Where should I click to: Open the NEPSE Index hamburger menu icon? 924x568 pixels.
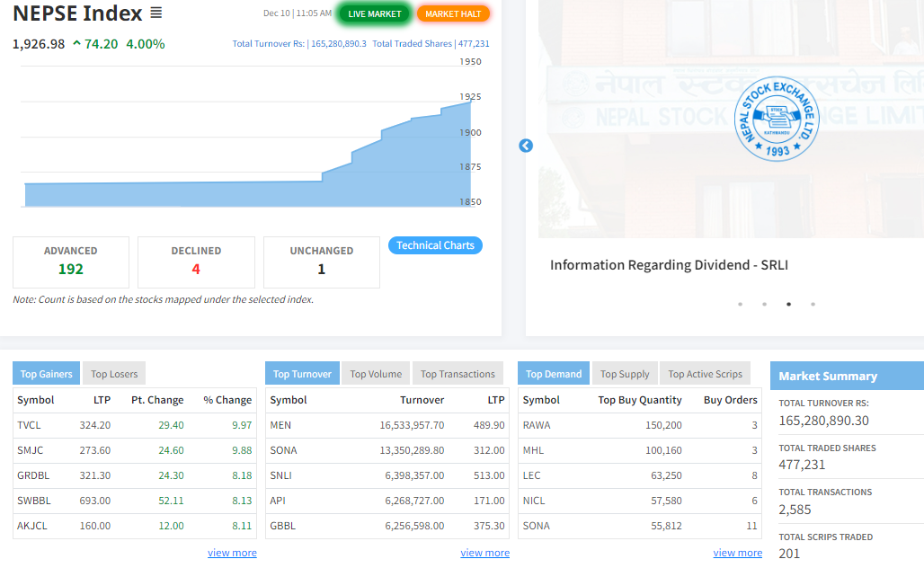pyautogui.click(x=155, y=13)
